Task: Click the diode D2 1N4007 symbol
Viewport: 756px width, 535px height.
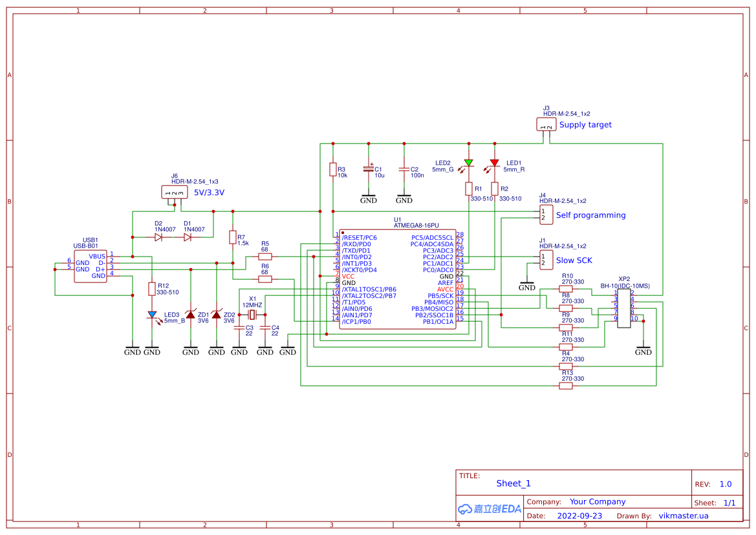Action: coord(157,237)
